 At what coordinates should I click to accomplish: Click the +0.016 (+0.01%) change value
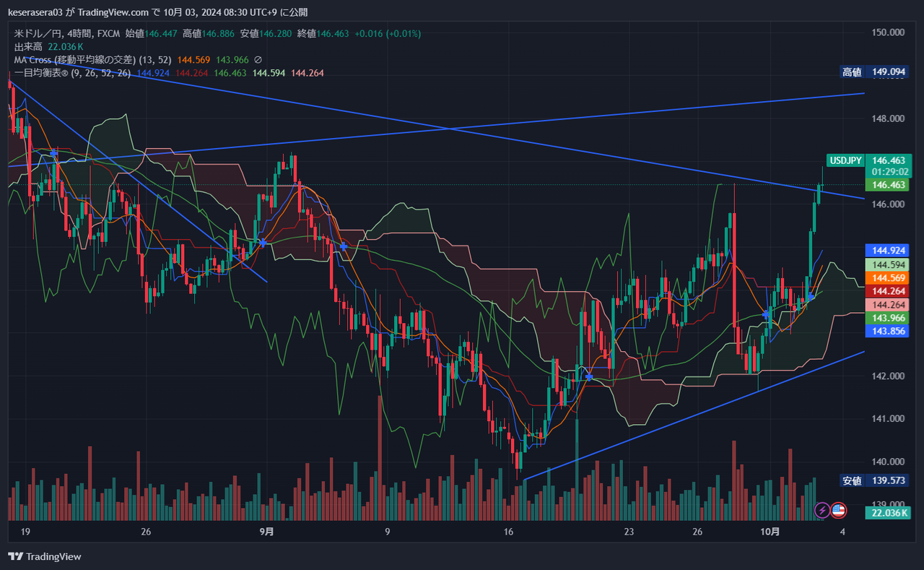[388, 34]
